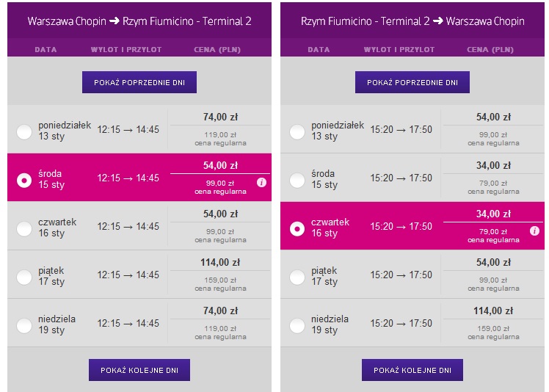549x392 pixels.
Task: Click info icon on return czwartek 16 sty fare
Action: 534,231
